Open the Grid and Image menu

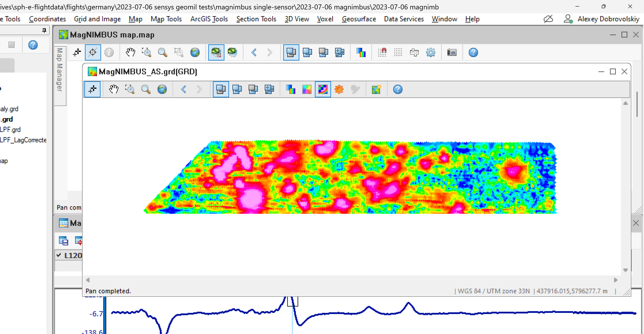[97, 19]
